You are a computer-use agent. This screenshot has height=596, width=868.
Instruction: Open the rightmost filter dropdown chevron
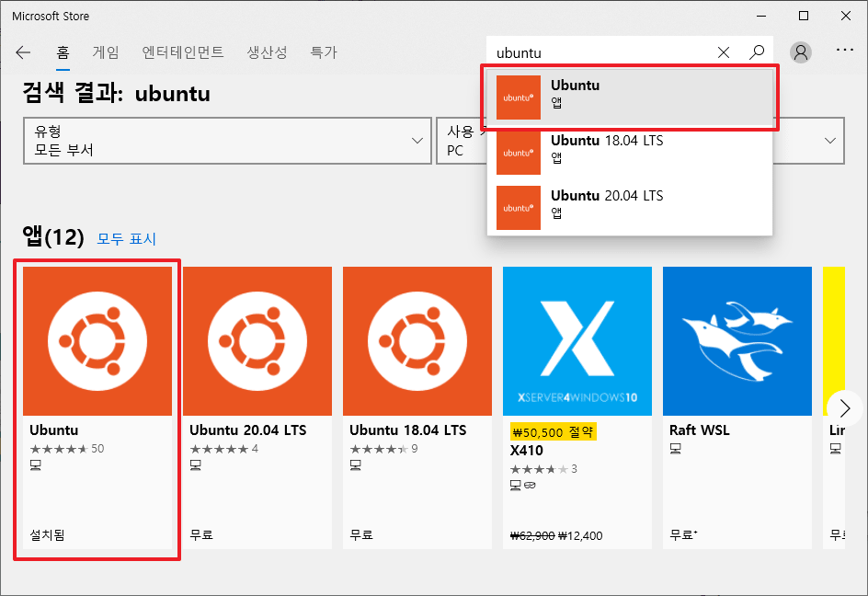[829, 141]
